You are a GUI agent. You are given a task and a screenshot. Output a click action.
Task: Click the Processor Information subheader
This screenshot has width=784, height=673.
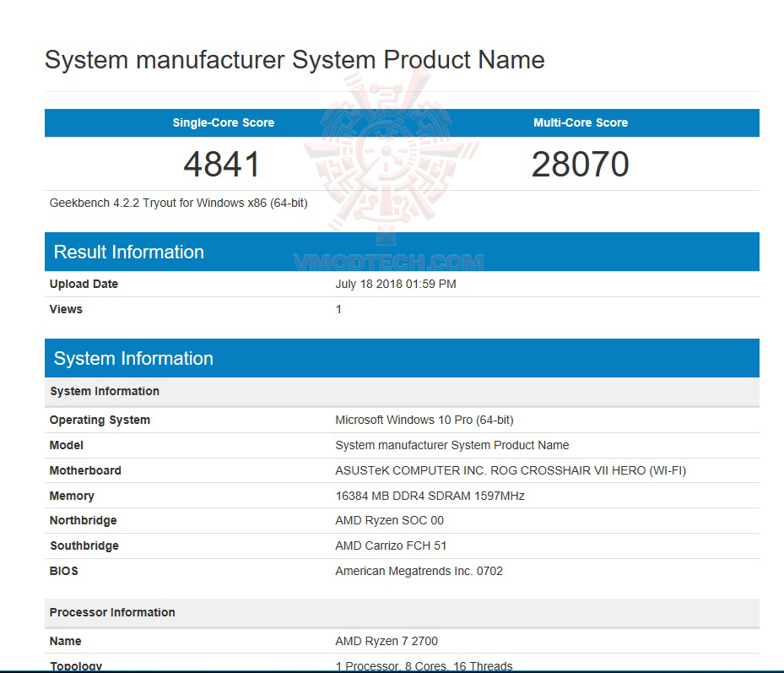click(x=402, y=612)
